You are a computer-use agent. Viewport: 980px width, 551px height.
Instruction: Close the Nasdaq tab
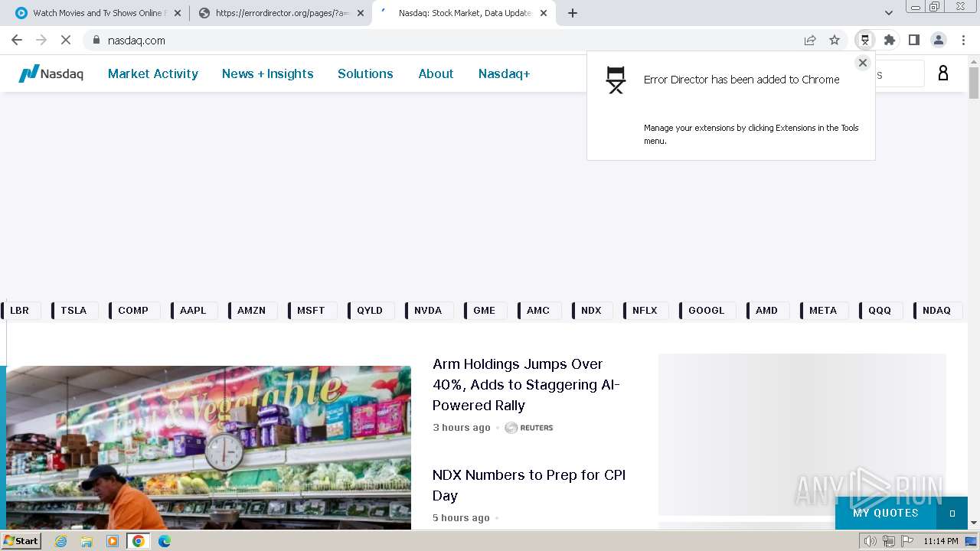[544, 13]
